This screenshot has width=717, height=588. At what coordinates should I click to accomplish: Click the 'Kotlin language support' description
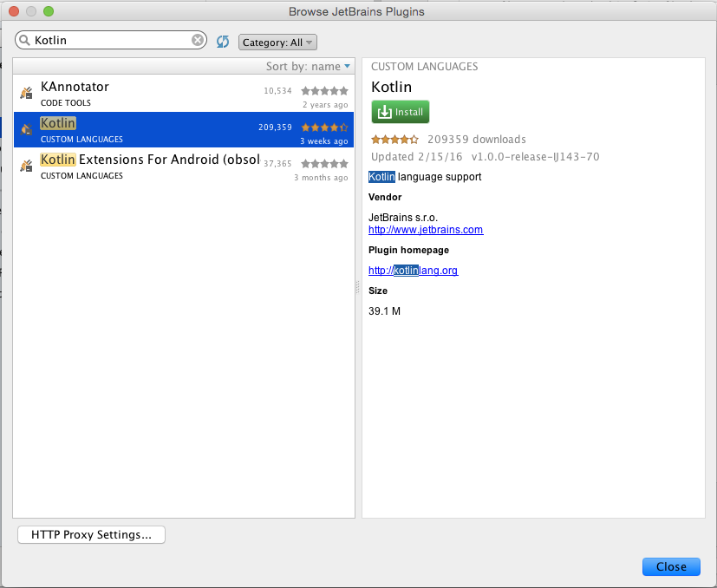point(425,177)
